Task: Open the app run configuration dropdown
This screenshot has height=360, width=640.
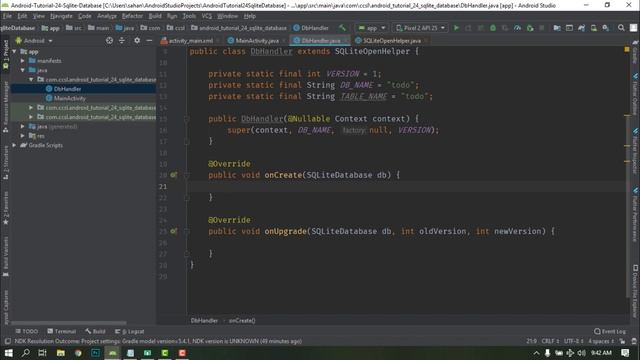Action: [x=371, y=28]
